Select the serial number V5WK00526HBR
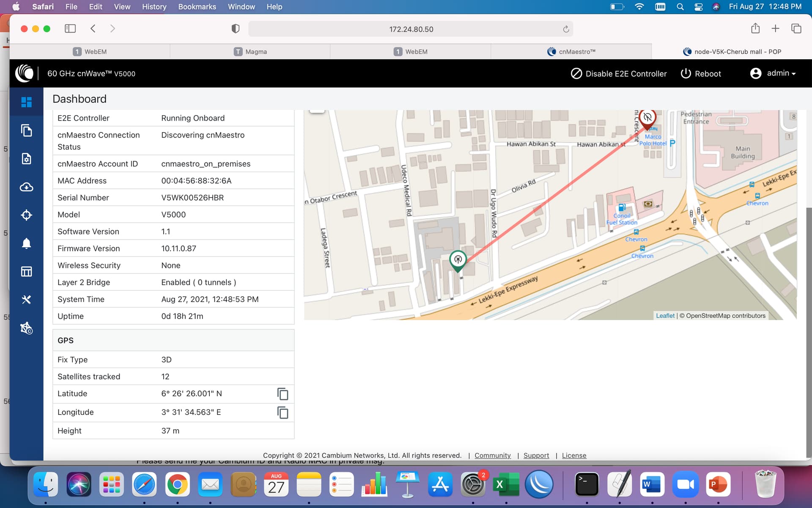This screenshot has width=812, height=508. click(x=192, y=198)
